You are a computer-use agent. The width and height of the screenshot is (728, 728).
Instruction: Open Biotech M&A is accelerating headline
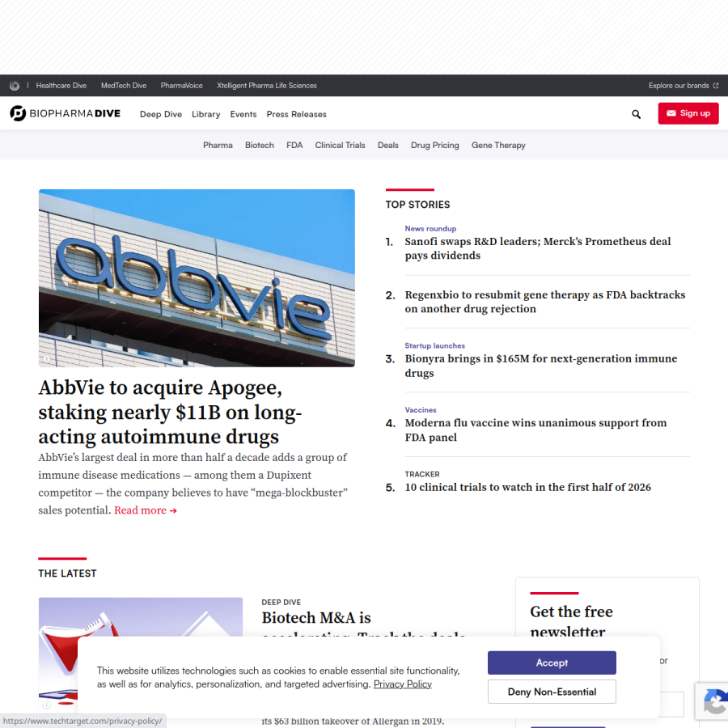tap(363, 625)
